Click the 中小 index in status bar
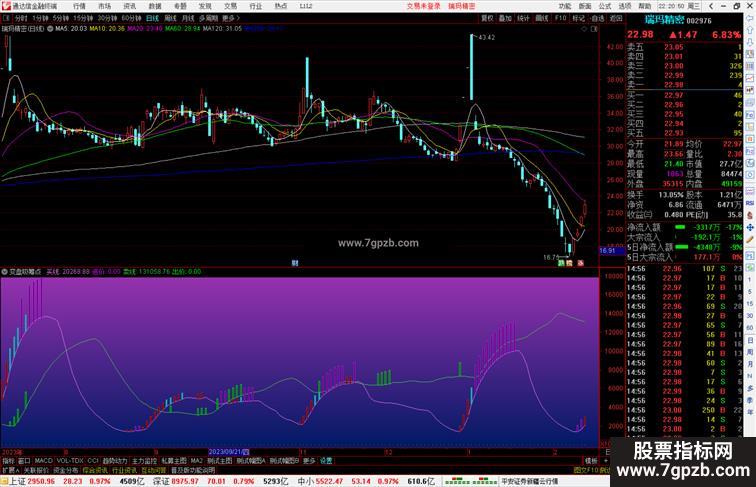The height and width of the screenshot is (487, 756). tap(306, 481)
